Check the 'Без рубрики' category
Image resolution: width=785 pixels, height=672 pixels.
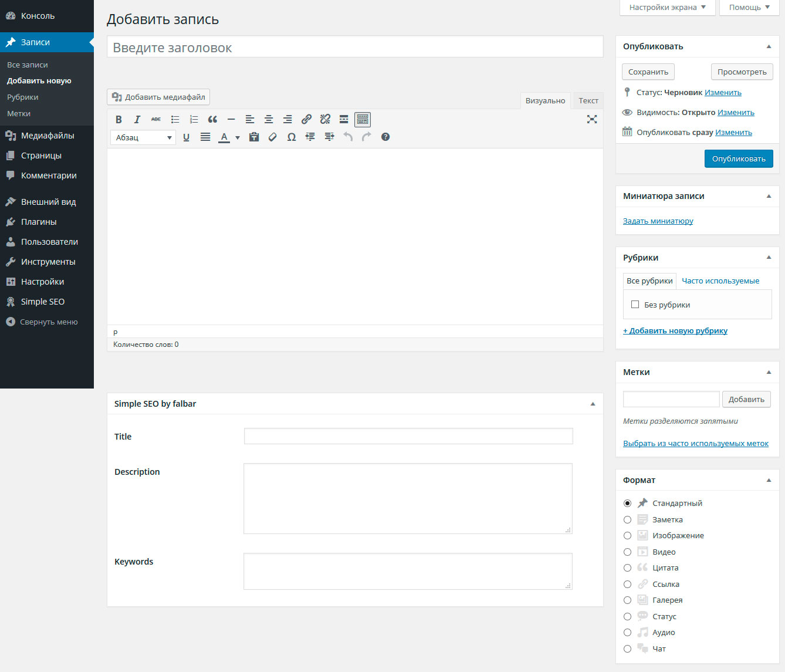pos(635,305)
